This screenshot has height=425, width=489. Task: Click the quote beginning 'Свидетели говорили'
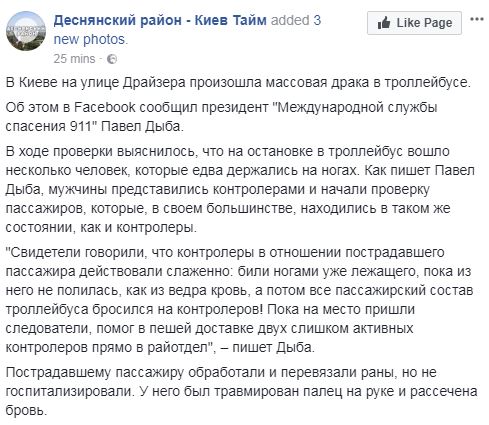(239, 300)
